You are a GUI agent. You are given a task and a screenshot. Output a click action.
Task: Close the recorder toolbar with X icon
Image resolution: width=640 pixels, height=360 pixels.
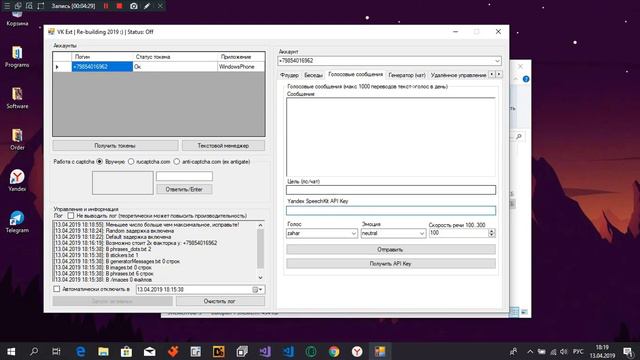point(160,6)
